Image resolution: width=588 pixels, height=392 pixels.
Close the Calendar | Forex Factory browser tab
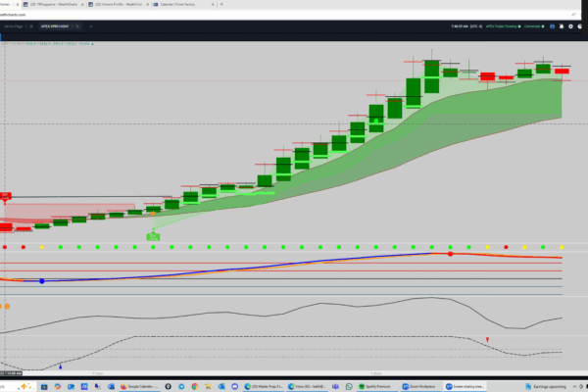213,5
